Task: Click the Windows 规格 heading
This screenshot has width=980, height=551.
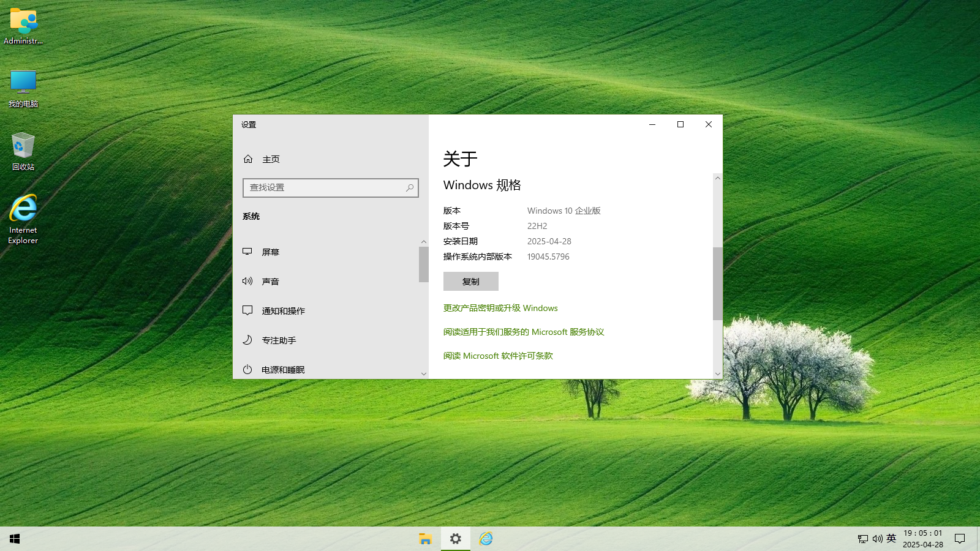Action: 482,185
